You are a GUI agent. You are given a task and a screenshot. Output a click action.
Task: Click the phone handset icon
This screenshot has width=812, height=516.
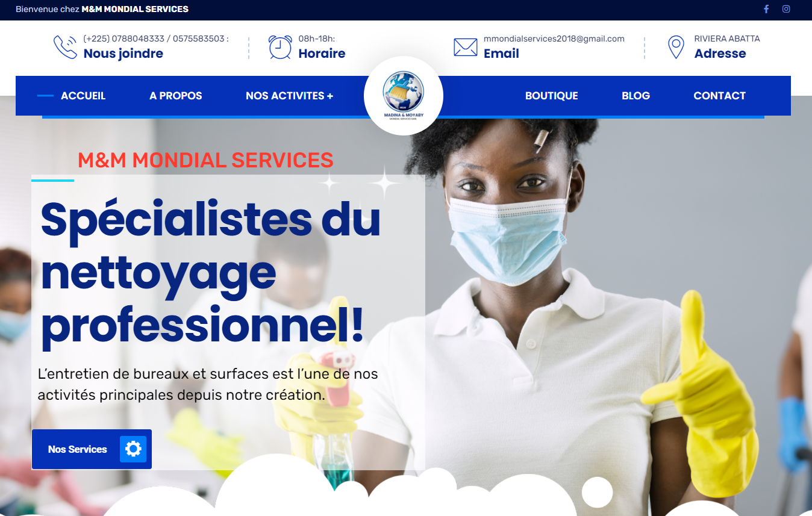coord(65,47)
